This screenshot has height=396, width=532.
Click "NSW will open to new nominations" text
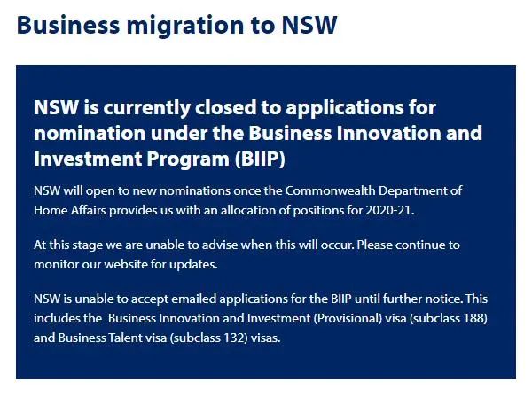[132, 190]
